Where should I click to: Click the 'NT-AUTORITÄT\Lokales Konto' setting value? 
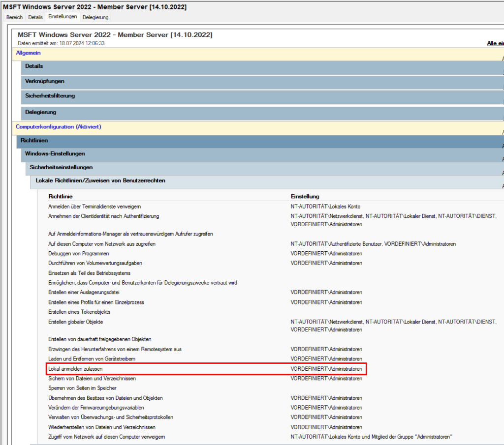(325, 207)
